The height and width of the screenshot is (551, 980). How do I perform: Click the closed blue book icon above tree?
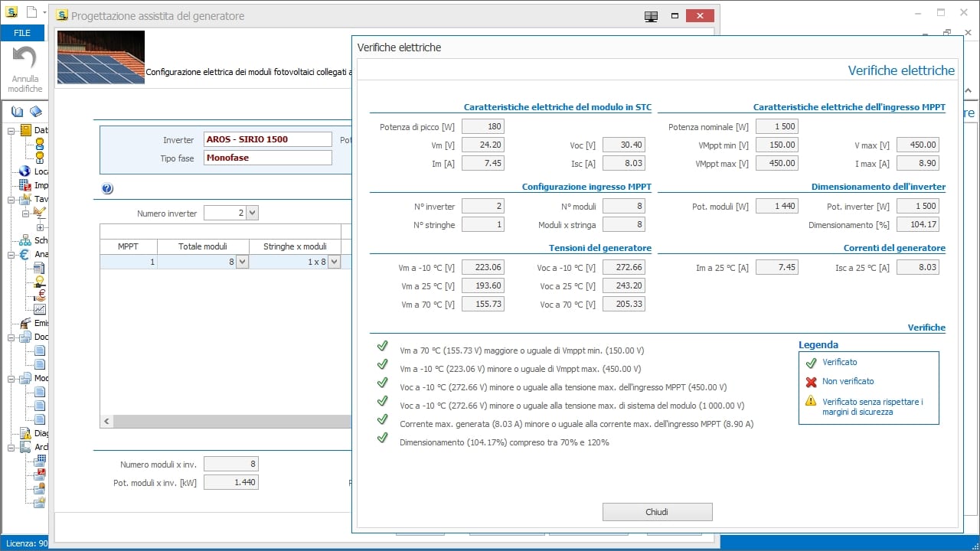[36, 112]
